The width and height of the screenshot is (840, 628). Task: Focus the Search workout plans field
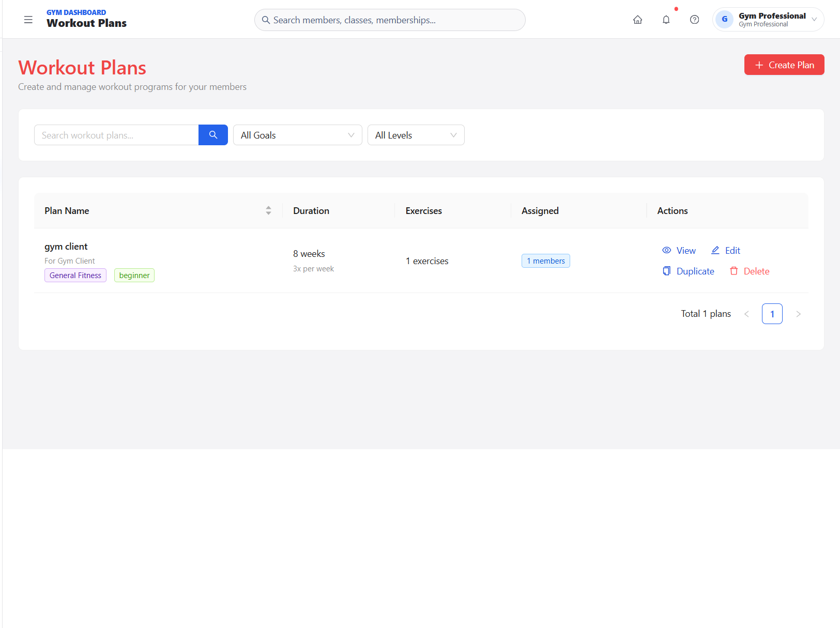click(116, 135)
